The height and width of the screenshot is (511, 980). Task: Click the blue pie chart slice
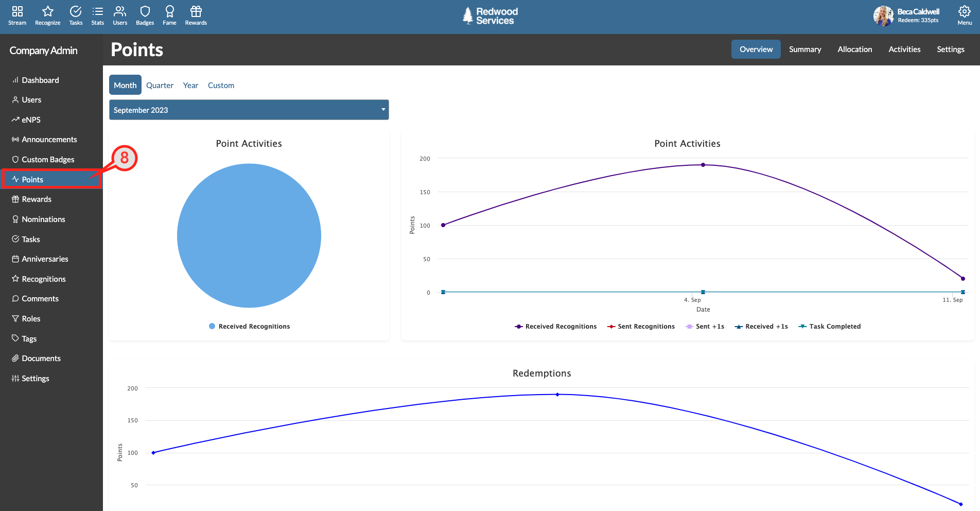(x=249, y=236)
